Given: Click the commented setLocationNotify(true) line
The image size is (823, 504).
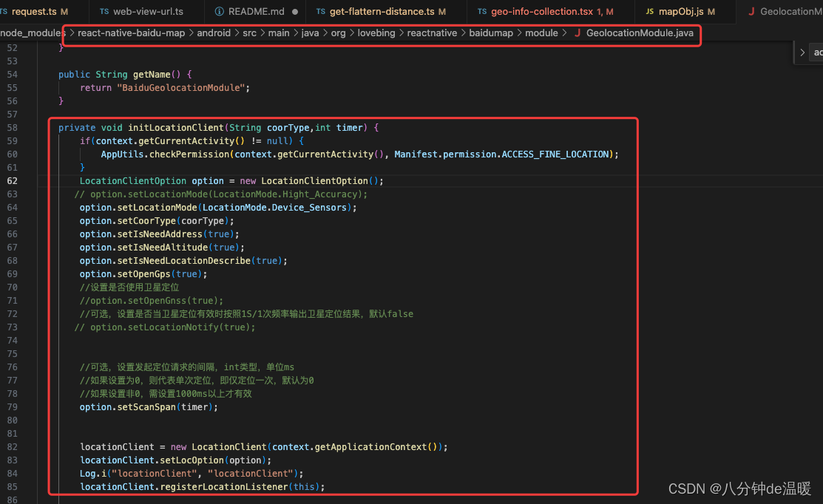Looking at the screenshot, I should point(165,327).
